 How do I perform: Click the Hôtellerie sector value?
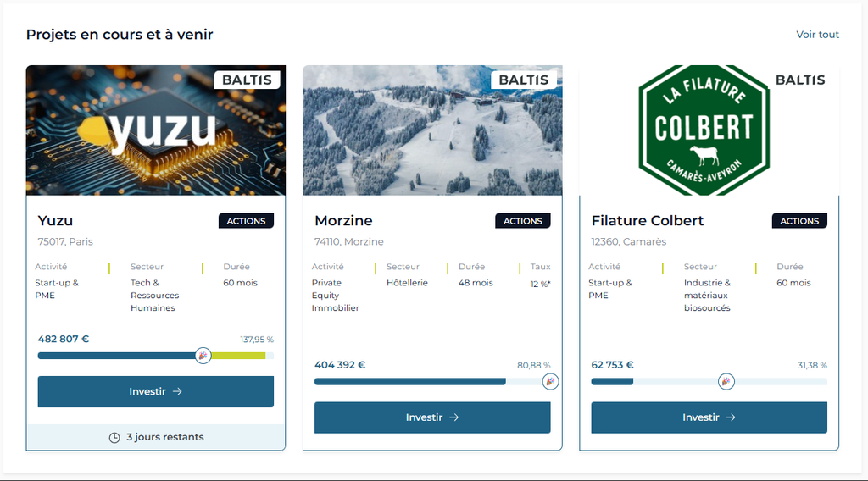pyautogui.click(x=407, y=283)
